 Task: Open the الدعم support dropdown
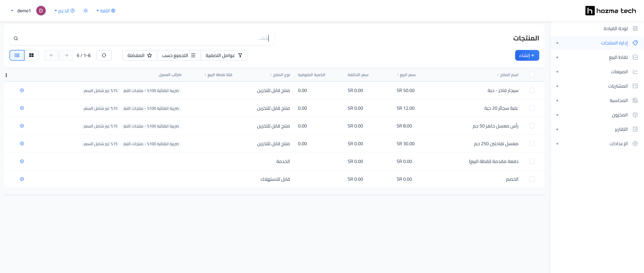point(64,11)
